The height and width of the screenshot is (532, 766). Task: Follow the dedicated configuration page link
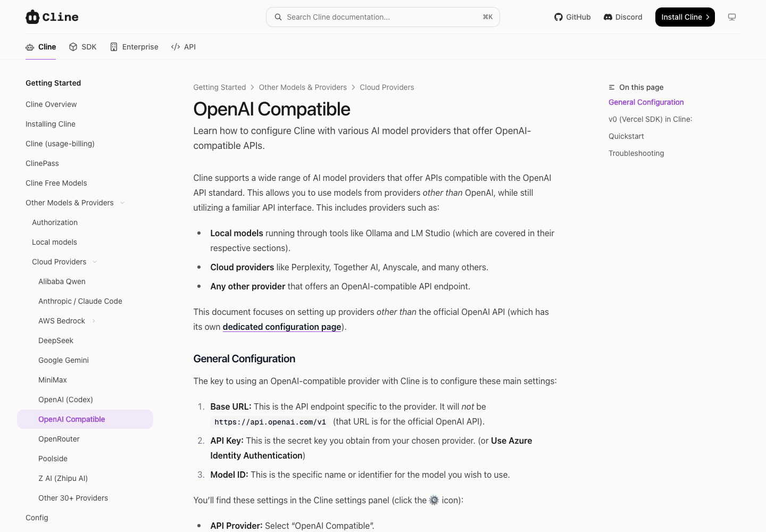click(x=282, y=327)
